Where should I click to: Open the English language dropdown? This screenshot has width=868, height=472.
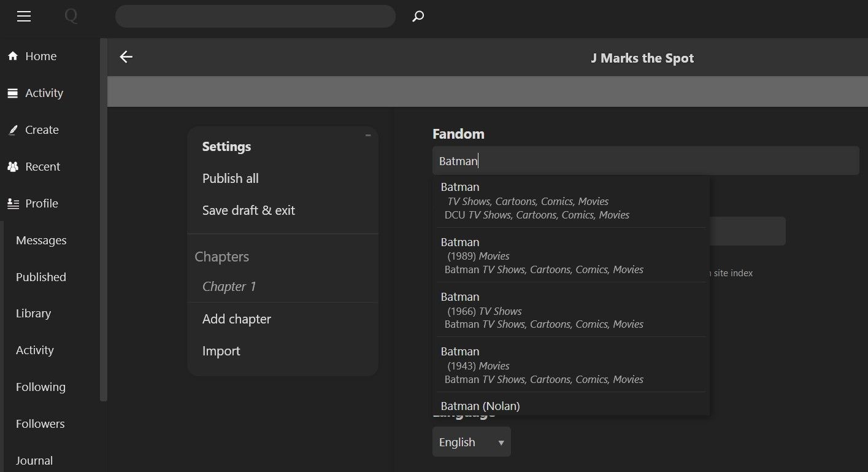[x=471, y=442]
